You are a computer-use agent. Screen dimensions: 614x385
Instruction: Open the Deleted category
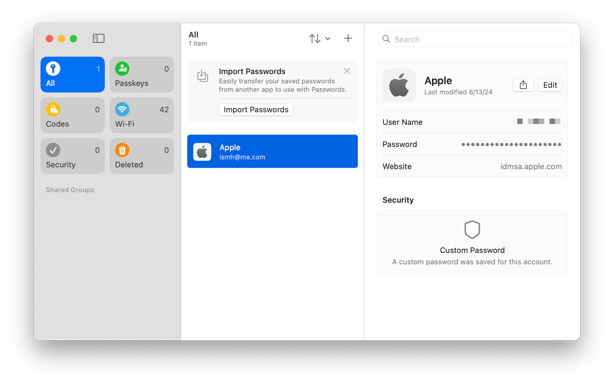tap(142, 156)
